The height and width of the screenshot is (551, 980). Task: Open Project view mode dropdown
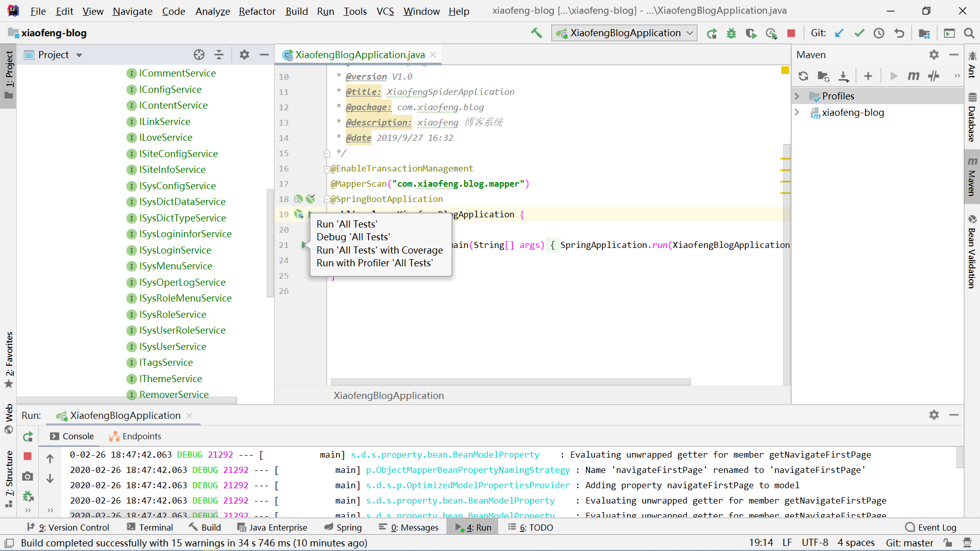point(79,55)
